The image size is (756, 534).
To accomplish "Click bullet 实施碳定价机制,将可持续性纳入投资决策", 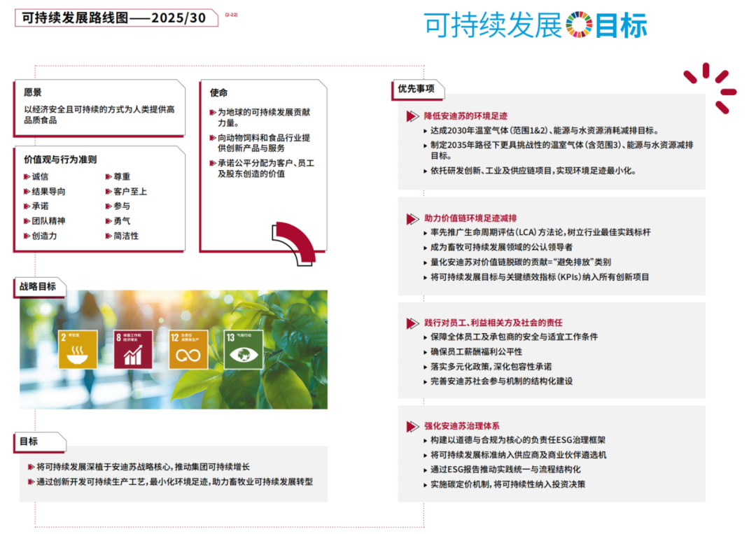I will pos(507,484).
